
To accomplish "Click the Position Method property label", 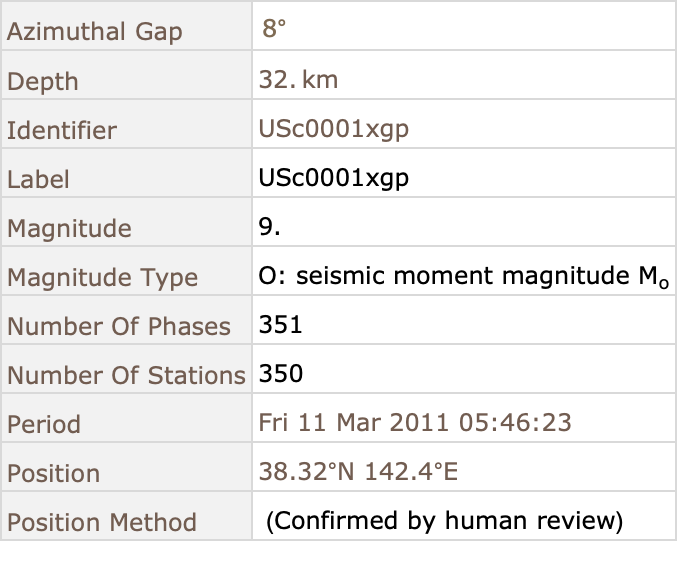I will point(102,522).
